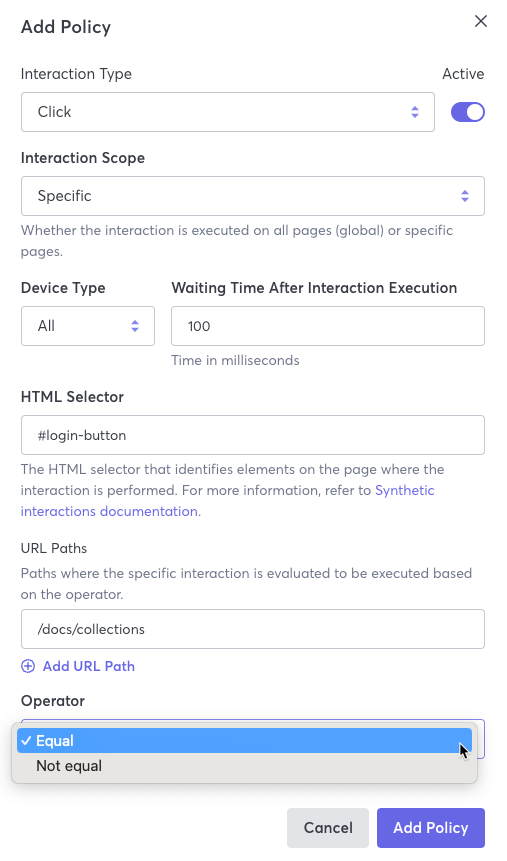Click the Add URL Path link text
Viewport: 507px width, 861px height.
coord(89,666)
